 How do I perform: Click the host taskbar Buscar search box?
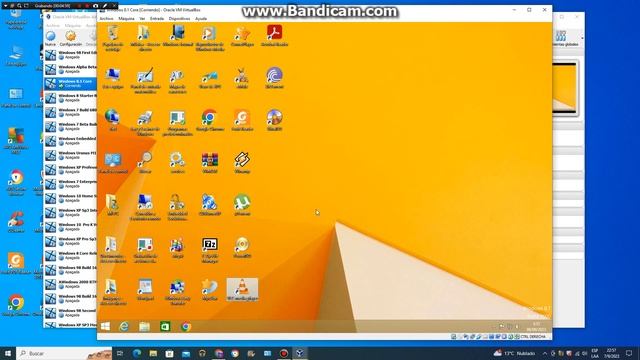(x=64, y=353)
